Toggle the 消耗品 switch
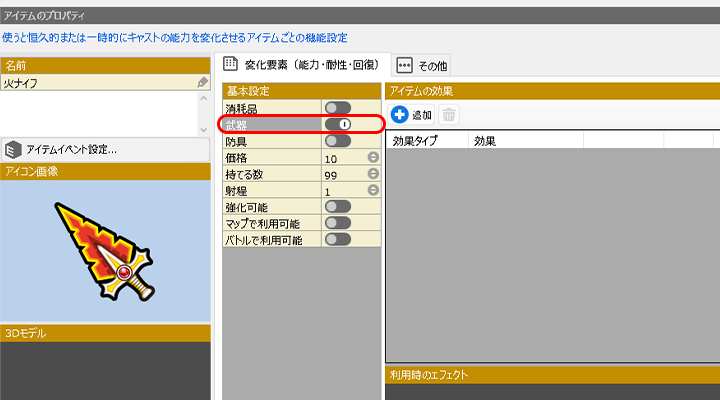The width and height of the screenshot is (720, 400). 338,108
